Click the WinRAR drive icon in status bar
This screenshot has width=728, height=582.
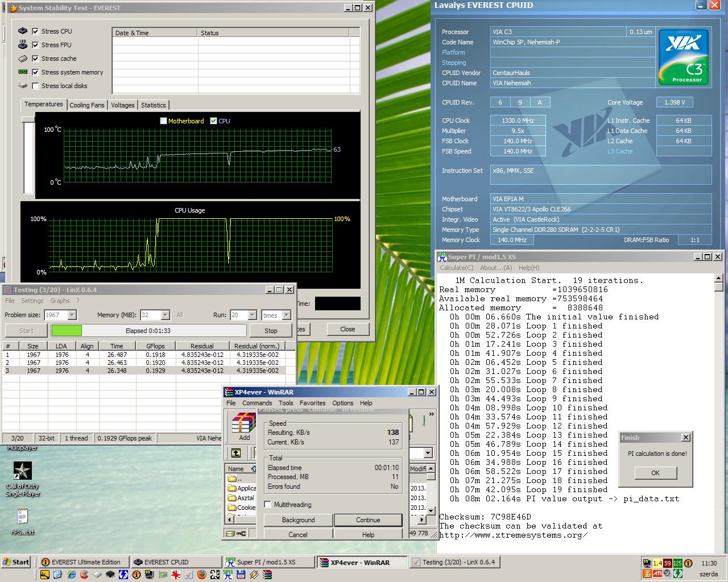click(x=230, y=534)
